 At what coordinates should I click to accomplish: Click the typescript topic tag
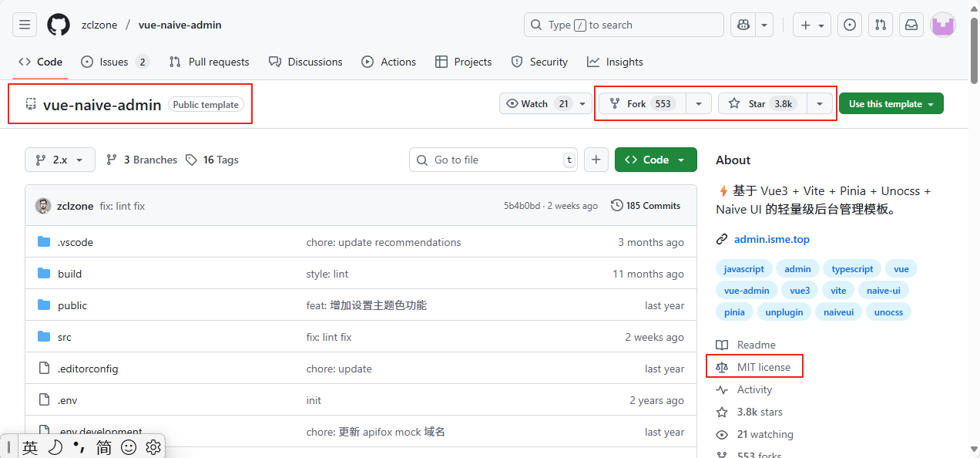click(x=852, y=269)
